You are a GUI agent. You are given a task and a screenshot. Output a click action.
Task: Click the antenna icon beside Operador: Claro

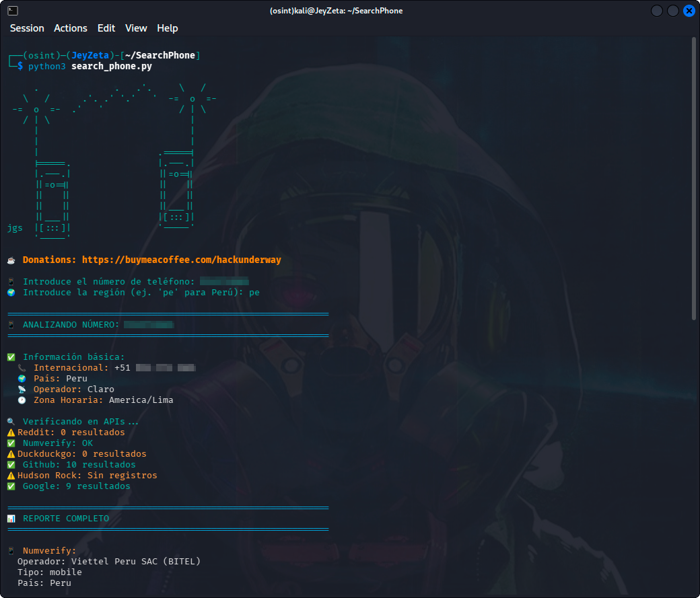(x=22, y=389)
